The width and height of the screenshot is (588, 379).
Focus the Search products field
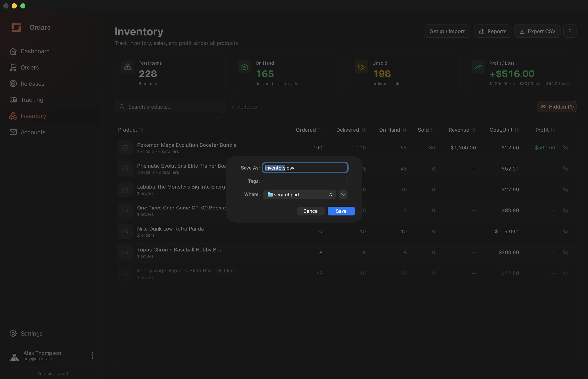pos(170,107)
